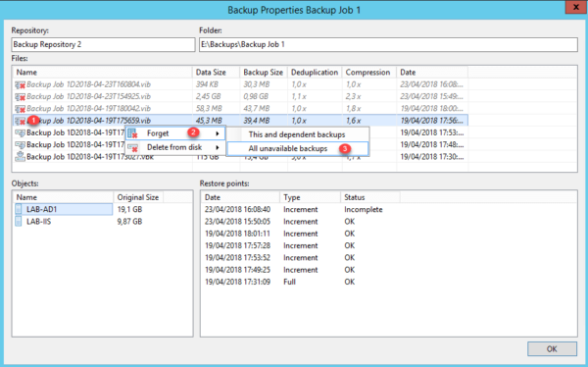
Task: Click the LAB-IIS object icon
Action: pos(18,221)
